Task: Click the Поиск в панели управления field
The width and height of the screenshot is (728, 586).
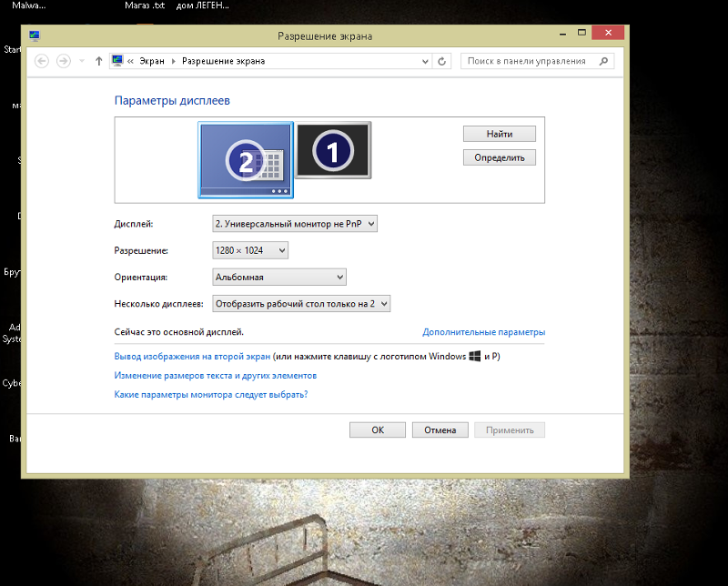Action: pyautogui.click(x=528, y=61)
